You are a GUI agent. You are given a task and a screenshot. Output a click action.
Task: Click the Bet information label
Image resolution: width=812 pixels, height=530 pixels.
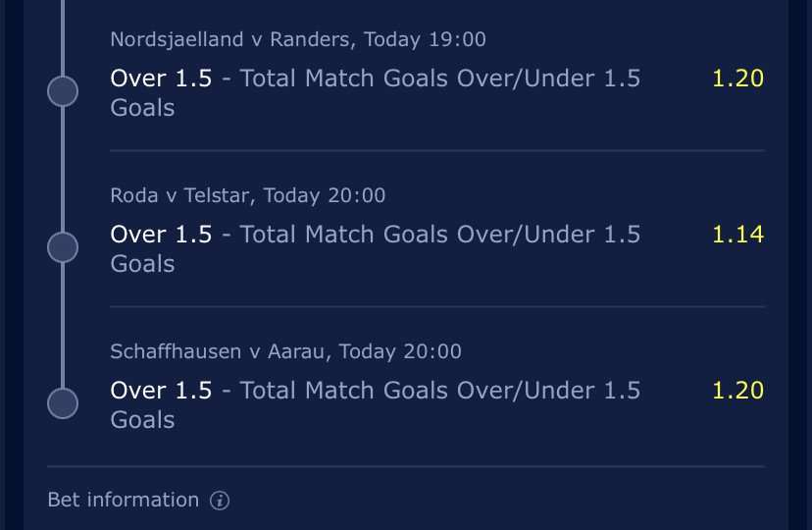click(x=124, y=500)
